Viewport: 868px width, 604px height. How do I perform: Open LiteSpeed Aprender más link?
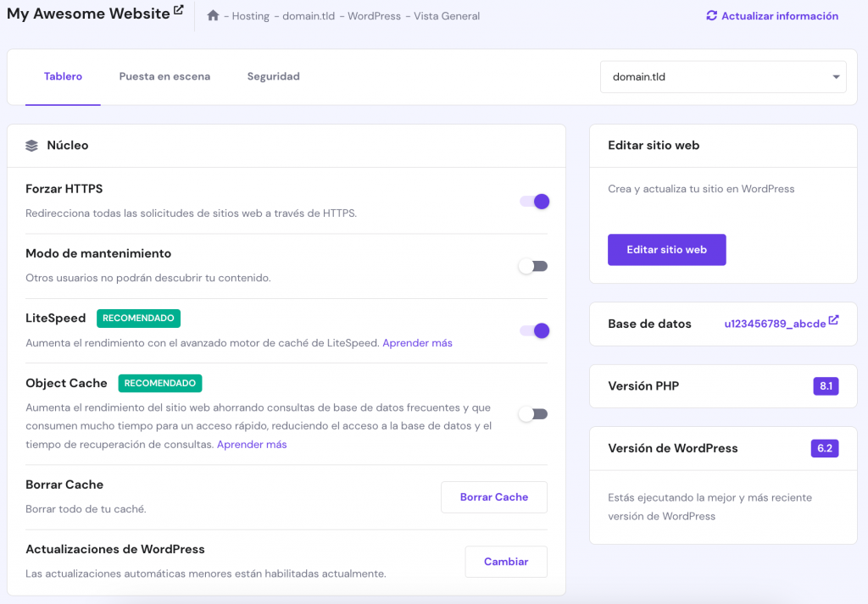(417, 343)
